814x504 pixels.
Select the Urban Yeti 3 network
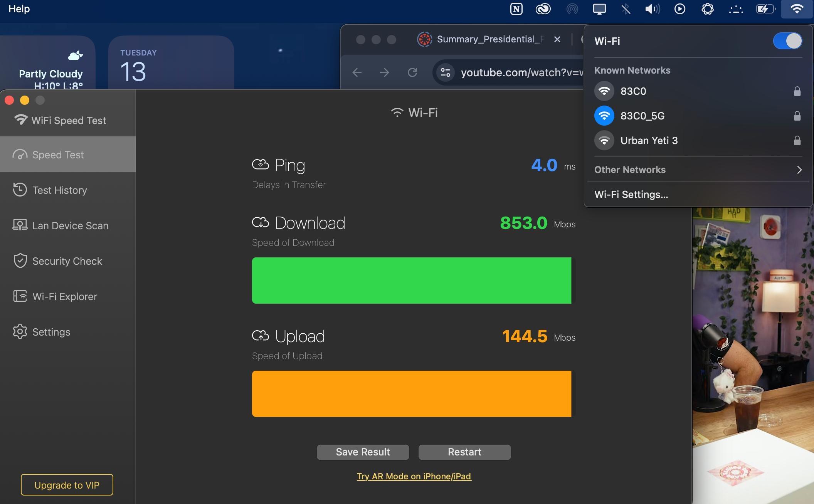pyautogui.click(x=649, y=141)
